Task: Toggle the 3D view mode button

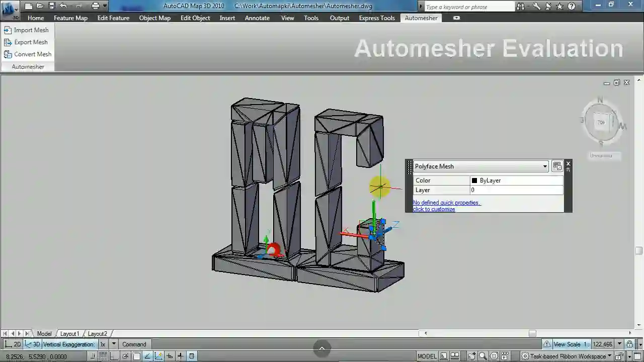Action: coord(33,344)
